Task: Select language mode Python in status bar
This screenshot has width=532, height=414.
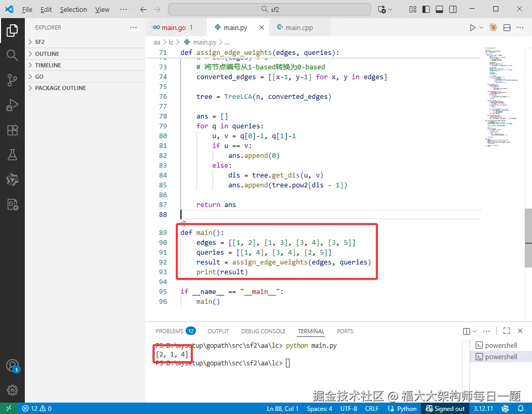Action: [x=406, y=408]
